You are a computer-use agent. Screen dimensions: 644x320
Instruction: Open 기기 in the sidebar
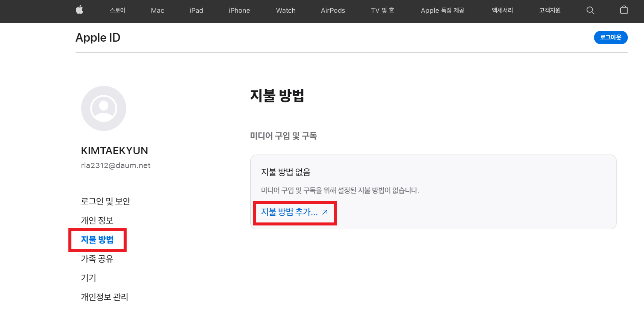point(89,278)
